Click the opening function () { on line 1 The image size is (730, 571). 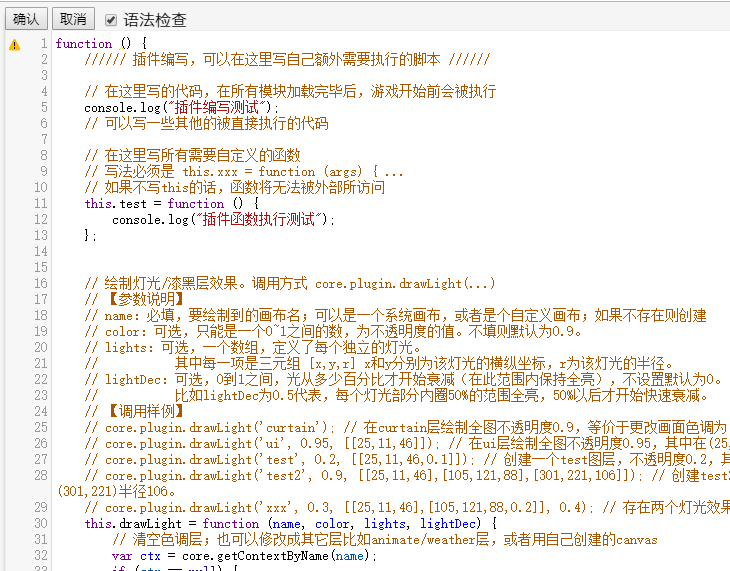pyautogui.click(x=101, y=43)
